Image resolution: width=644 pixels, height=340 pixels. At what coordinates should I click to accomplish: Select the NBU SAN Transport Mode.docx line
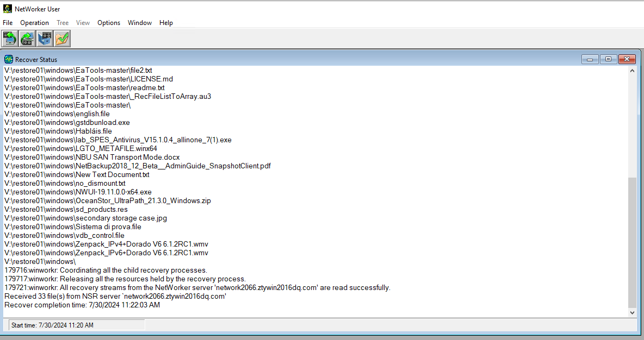point(92,158)
